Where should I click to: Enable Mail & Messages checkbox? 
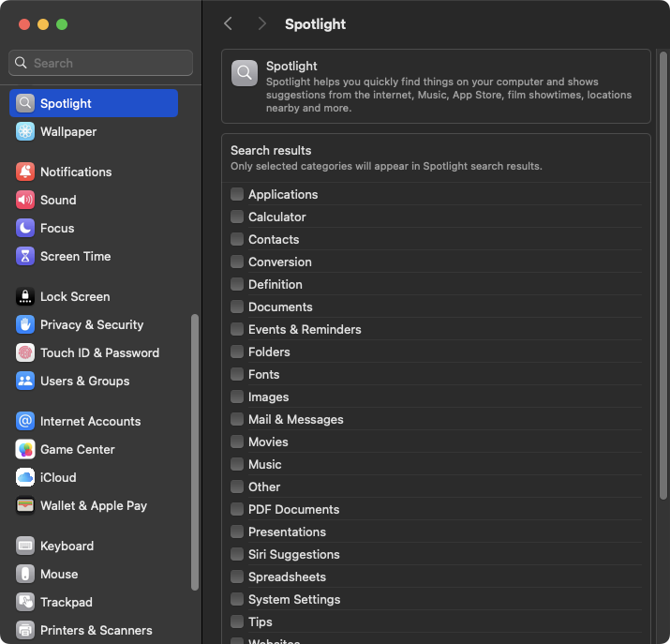tap(237, 419)
